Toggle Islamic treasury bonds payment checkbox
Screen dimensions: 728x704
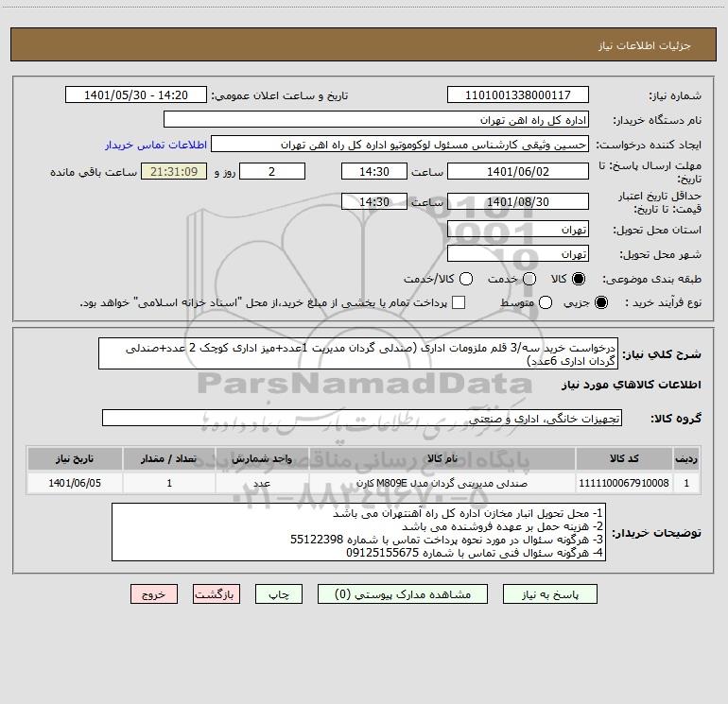(459, 302)
